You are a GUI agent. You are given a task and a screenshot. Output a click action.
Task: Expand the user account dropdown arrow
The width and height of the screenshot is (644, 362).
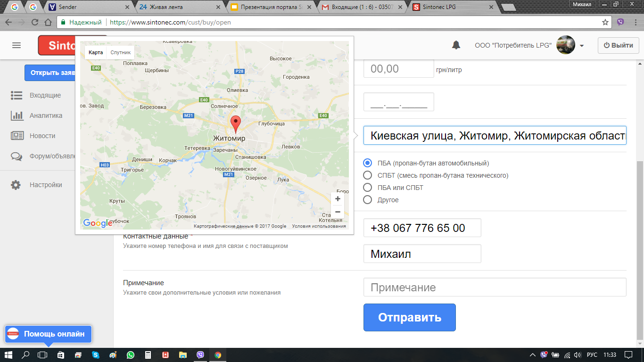[x=582, y=46]
